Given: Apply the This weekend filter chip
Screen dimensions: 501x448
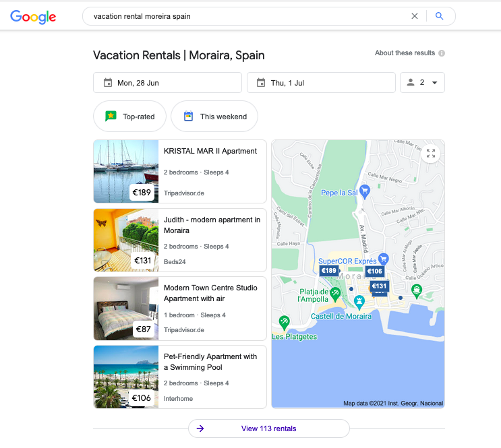Looking at the screenshot, I should tap(214, 117).
